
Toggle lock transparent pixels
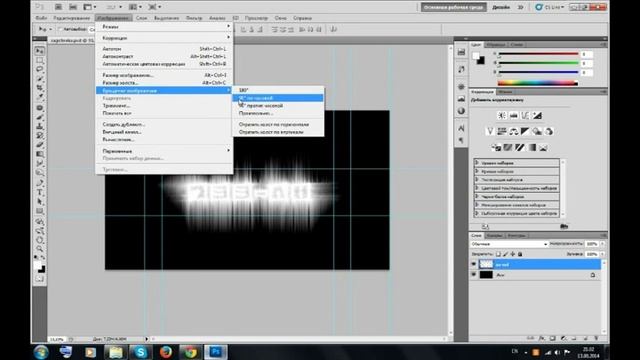(498, 254)
